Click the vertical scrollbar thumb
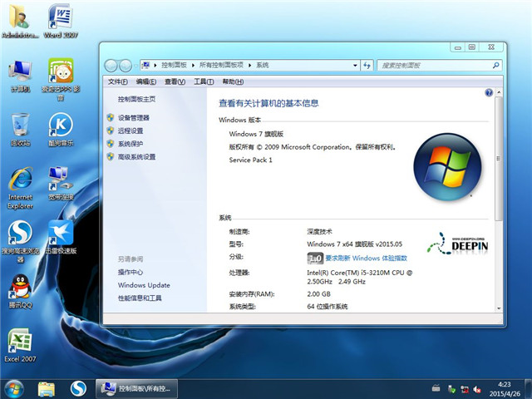The height and width of the screenshot is (399, 532). click(499, 159)
